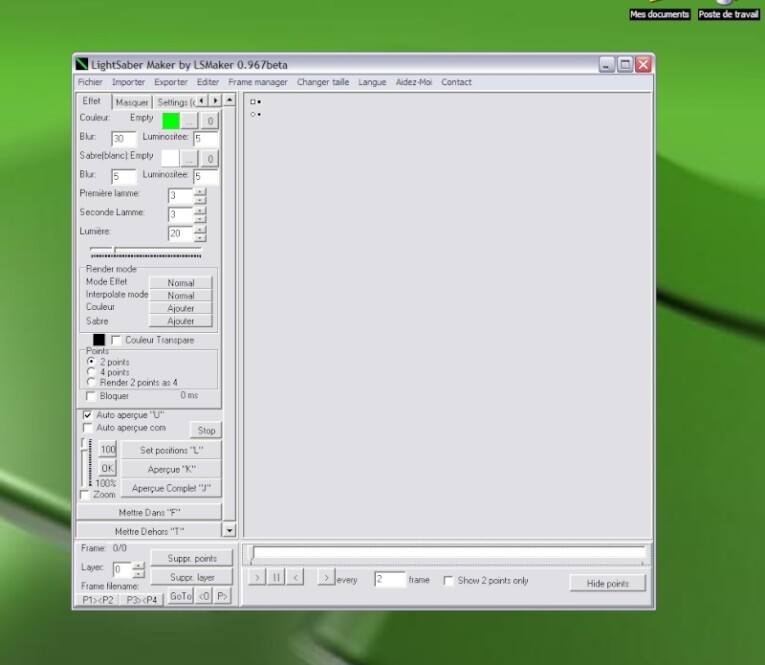Open the Frame manager menu
The width and height of the screenshot is (765, 665).
258,82
